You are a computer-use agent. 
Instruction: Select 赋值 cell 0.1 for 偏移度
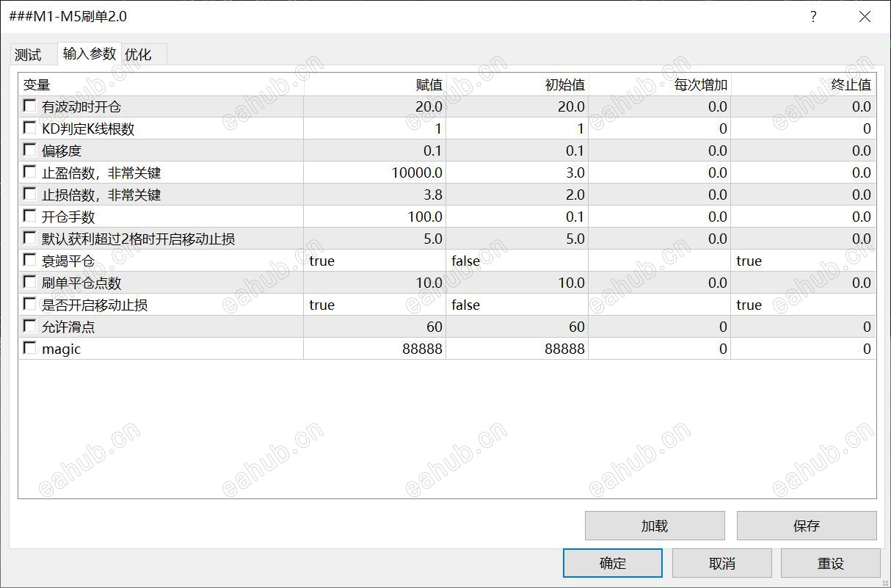[x=375, y=150]
